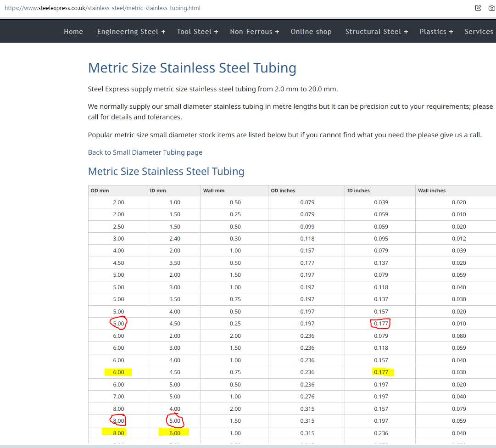Select the yellow-highlighted 8.00 OD mm value
Image resolution: width=496 pixels, height=448 pixels.
tap(119, 433)
